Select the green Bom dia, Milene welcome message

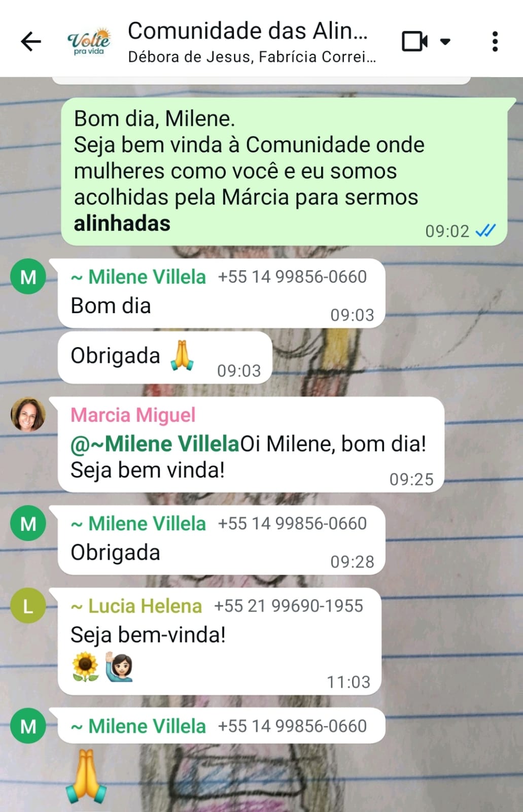pos(284,171)
